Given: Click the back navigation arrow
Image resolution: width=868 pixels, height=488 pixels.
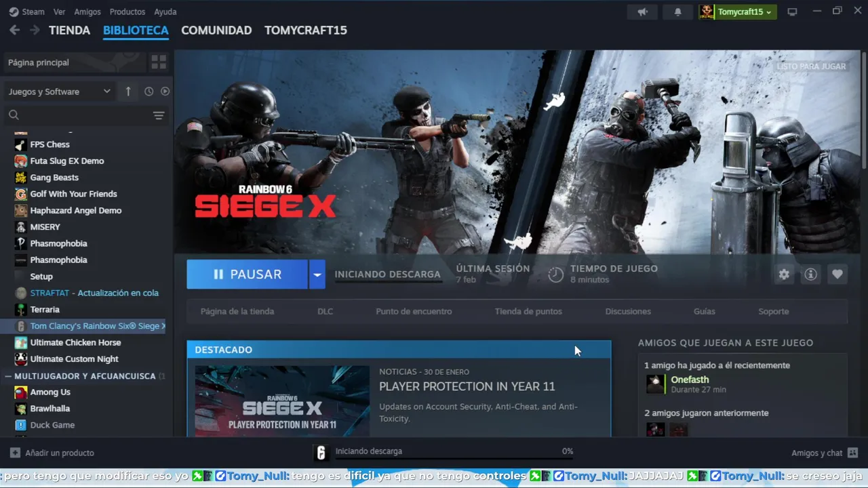Looking at the screenshot, I should [15, 30].
